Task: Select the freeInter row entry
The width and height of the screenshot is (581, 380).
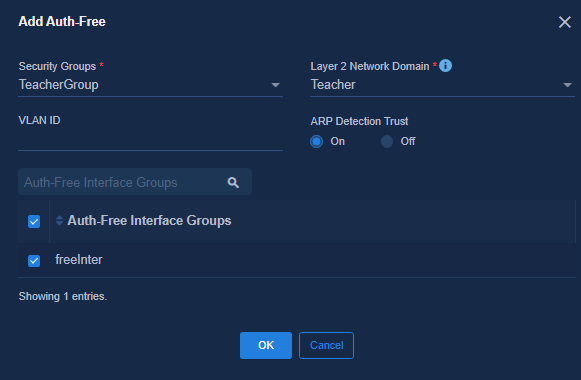Action: coord(297,260)
